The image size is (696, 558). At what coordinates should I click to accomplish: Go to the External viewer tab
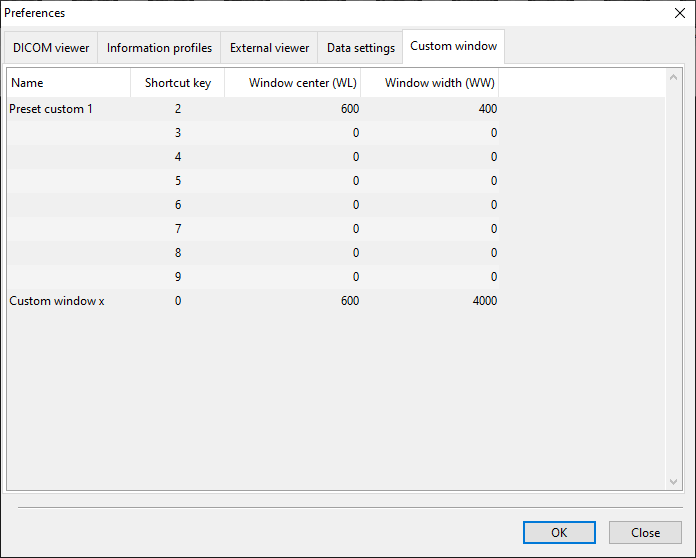click(x=269, y=47)
